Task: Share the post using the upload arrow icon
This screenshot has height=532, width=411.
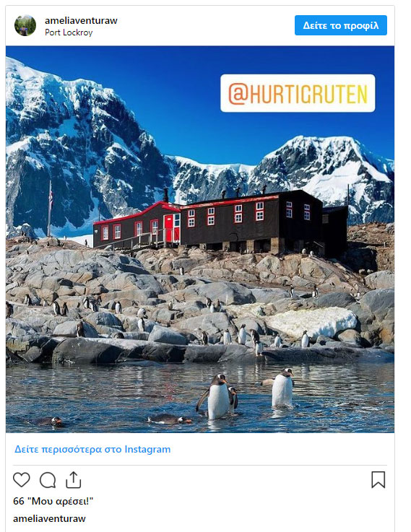Action: click(73, 480)
